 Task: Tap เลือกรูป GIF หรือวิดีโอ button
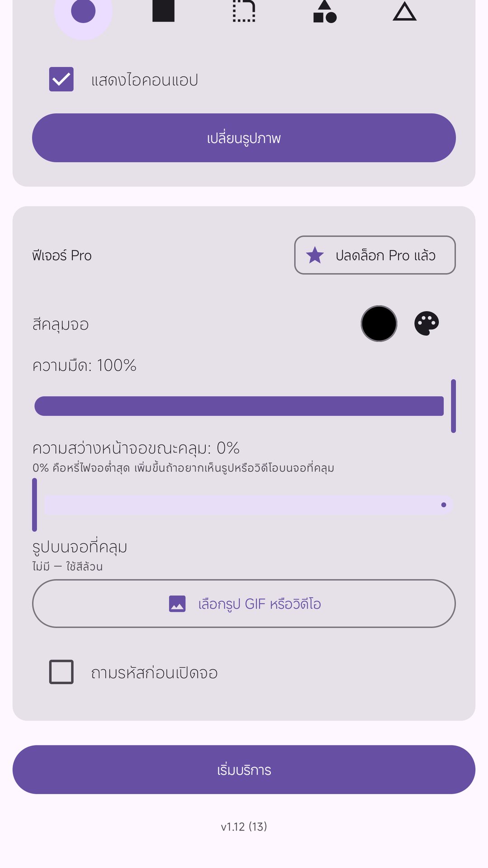click(x=244, y=604)
